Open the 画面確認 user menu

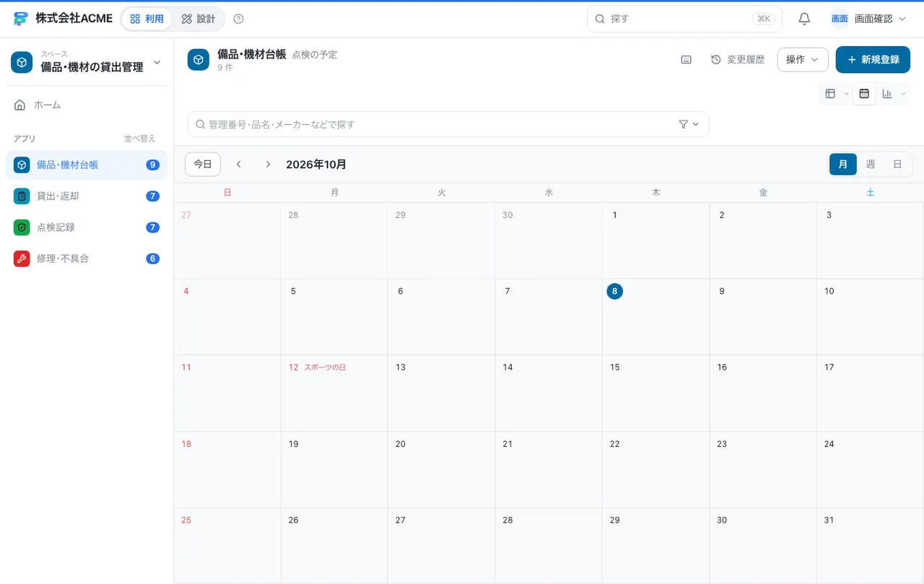868,19
